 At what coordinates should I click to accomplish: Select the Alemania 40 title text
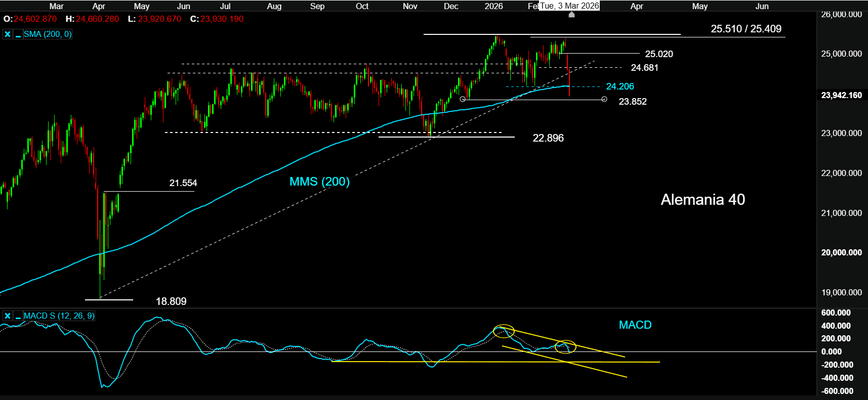702,200
